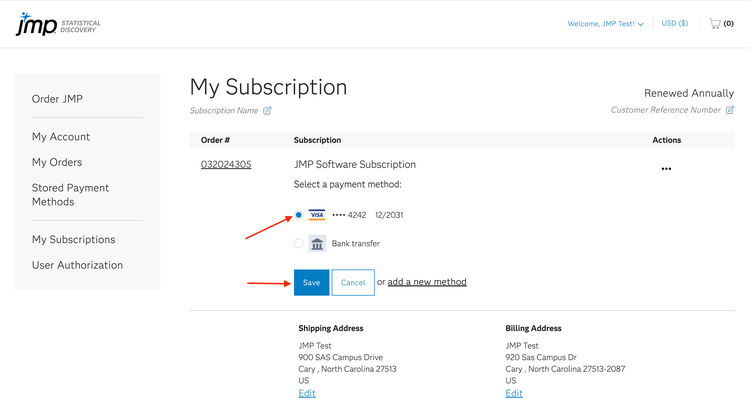Open Stored Payment Methods in sidebar
The image size is (750, 406).
70,195
